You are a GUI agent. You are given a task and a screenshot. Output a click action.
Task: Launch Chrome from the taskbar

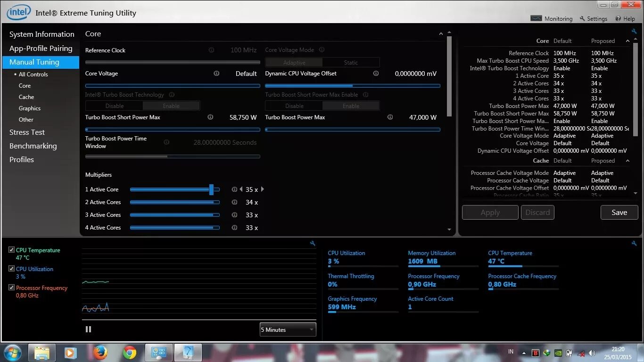click(130, 353)
